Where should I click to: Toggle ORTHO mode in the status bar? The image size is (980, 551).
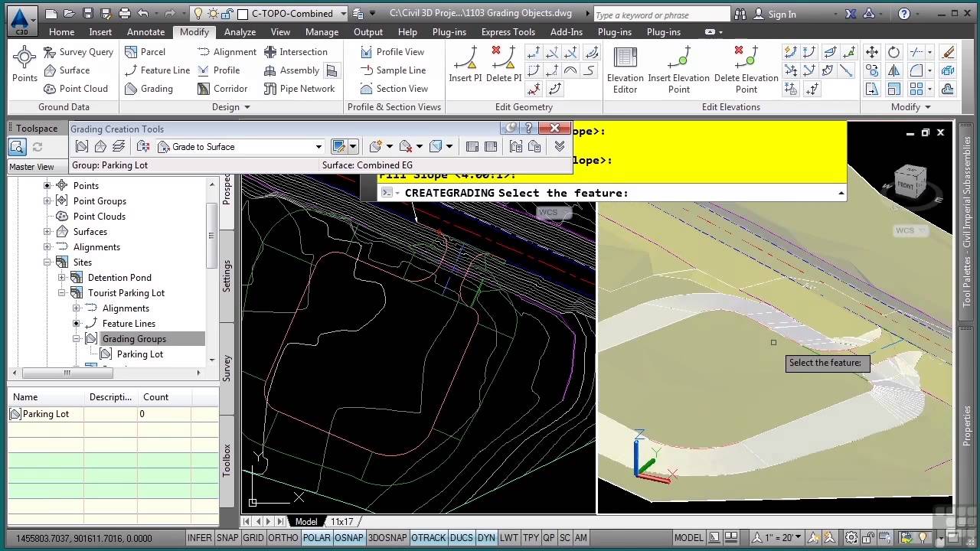(x=283, y=538)
